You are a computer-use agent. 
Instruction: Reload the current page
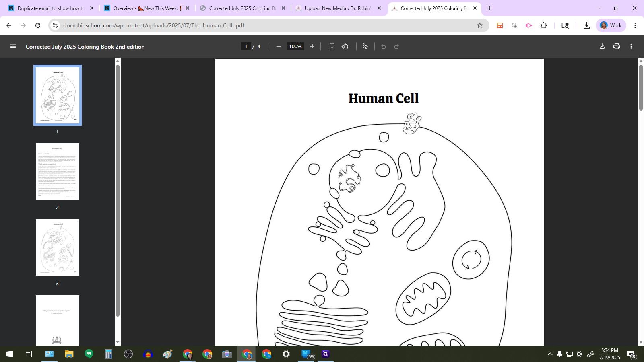(38, 25)
